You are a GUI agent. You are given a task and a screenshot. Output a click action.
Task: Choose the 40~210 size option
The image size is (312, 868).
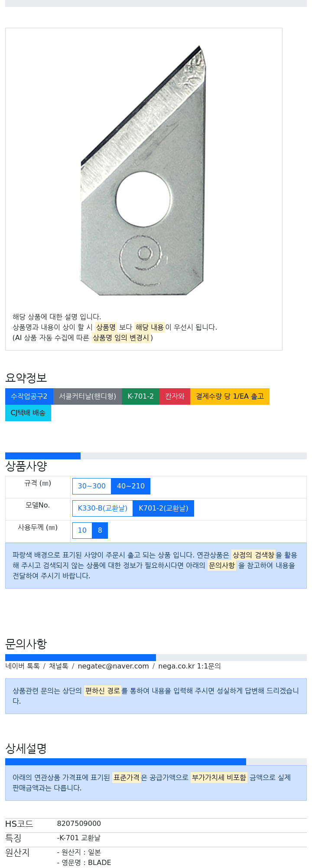pos(131,486)
